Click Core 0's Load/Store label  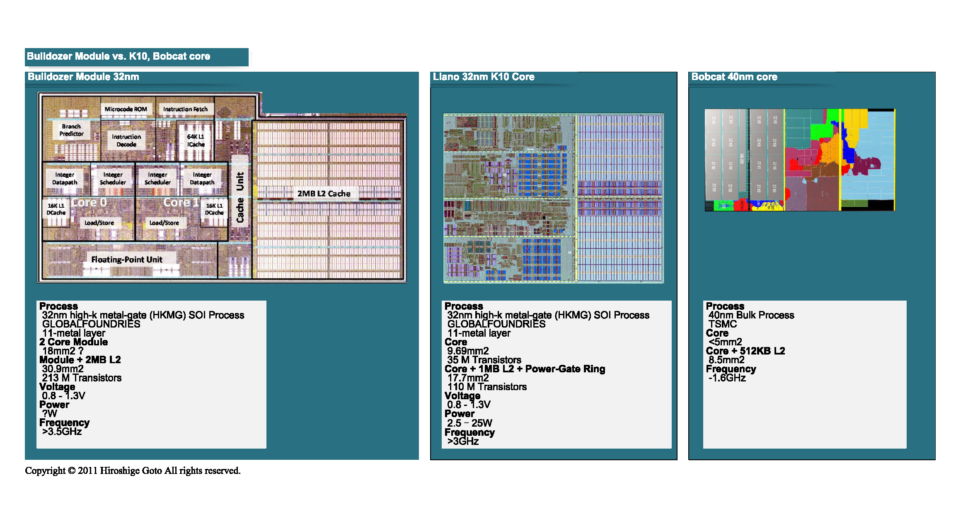pos(99,223)
